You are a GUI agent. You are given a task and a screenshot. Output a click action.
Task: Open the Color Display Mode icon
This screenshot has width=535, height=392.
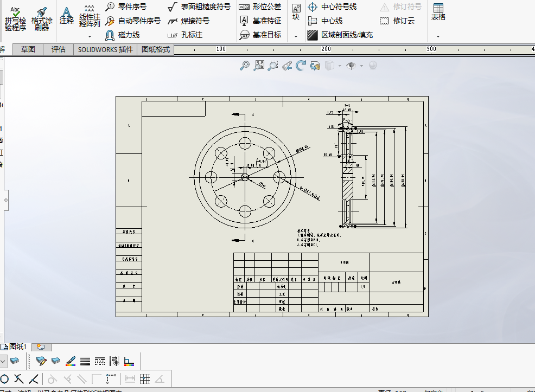(129, 361)
